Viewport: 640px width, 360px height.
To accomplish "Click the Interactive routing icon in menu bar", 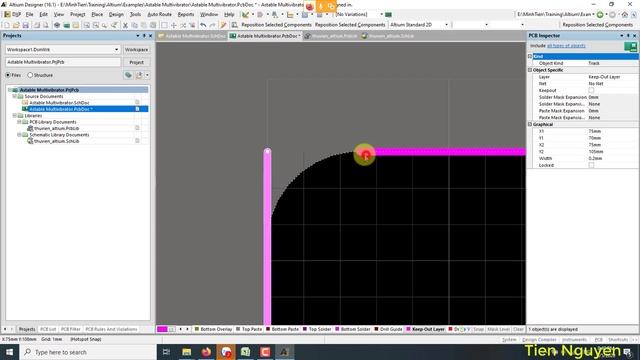I will (x=245, y=14).
